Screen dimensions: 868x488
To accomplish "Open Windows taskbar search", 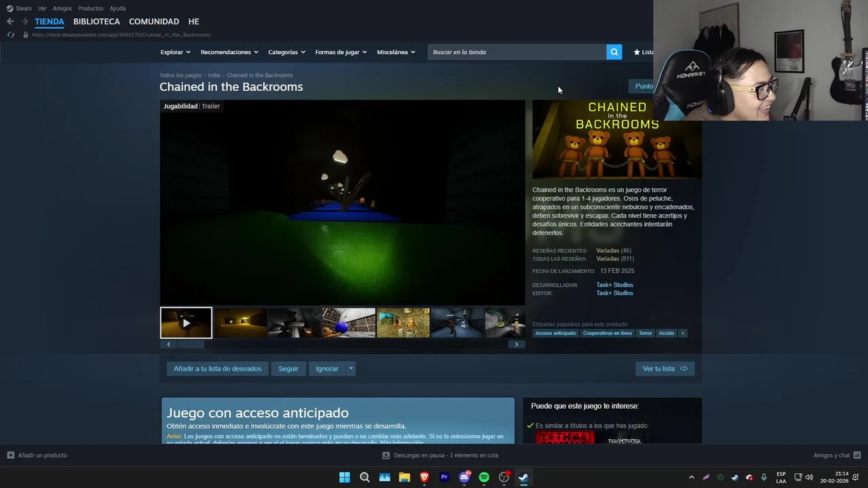I will click(365, 477).
